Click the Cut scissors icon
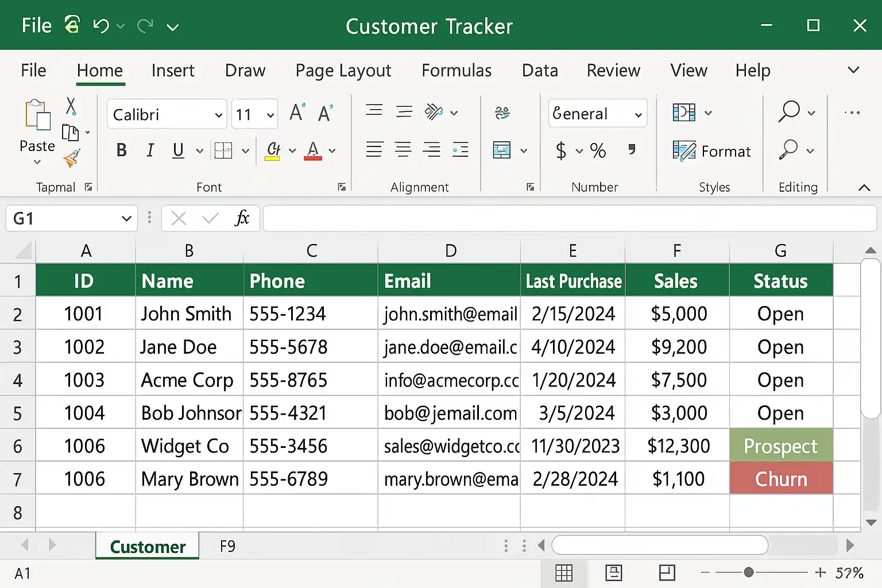This screenshot has height=588, width=882. coord(71,106)
